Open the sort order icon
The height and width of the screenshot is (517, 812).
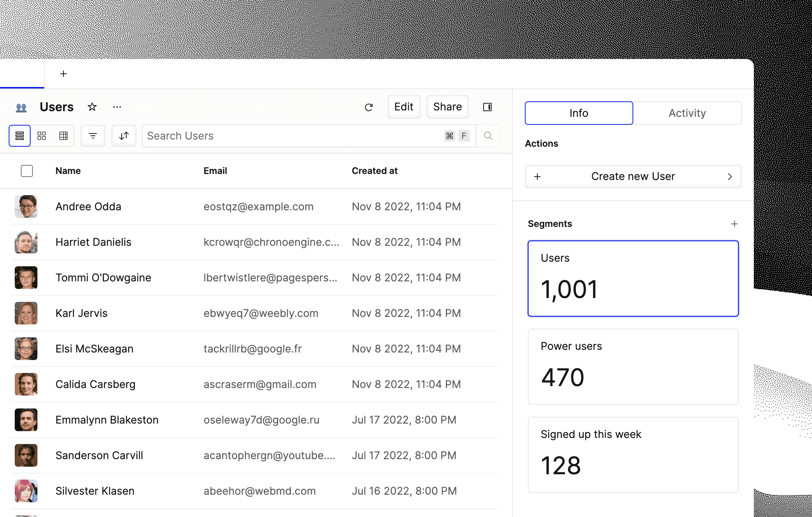[x=124, y=136]
